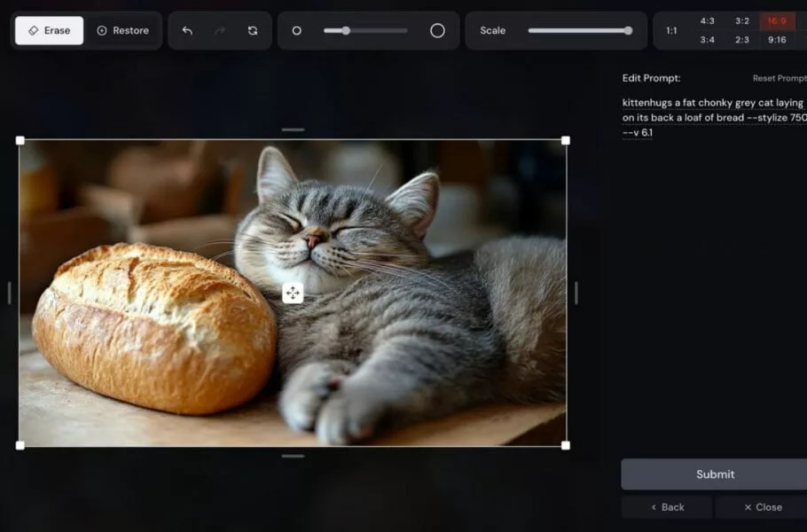The image size is (807, 532).
Task: Click the top-left crop corner handle
Action: coord(20,140)
